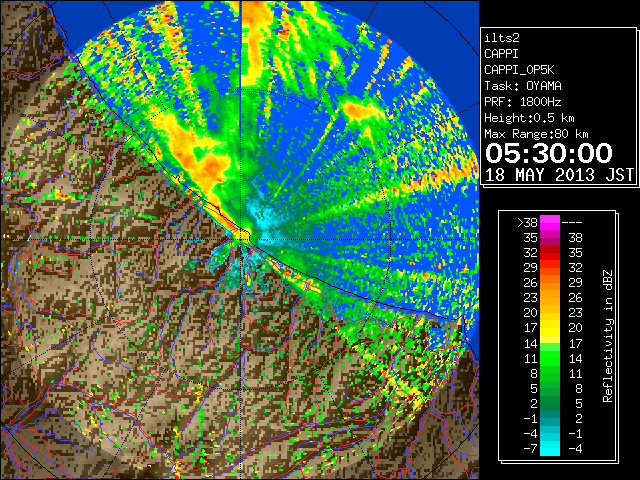
Task: Click the 05:30:00 timestamp
Action: 549,153
